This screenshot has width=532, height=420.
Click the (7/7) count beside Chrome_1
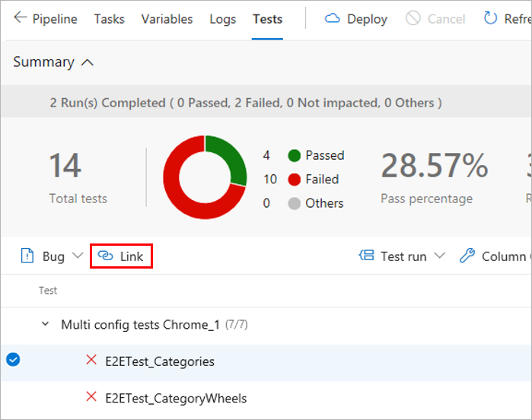pyautogui.click(x=237, y=325)
